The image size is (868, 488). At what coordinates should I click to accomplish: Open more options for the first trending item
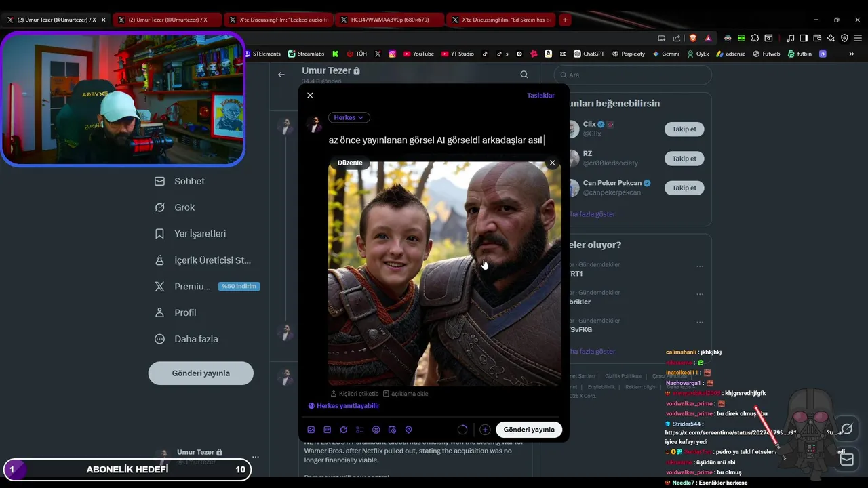[x=700, y=266]
